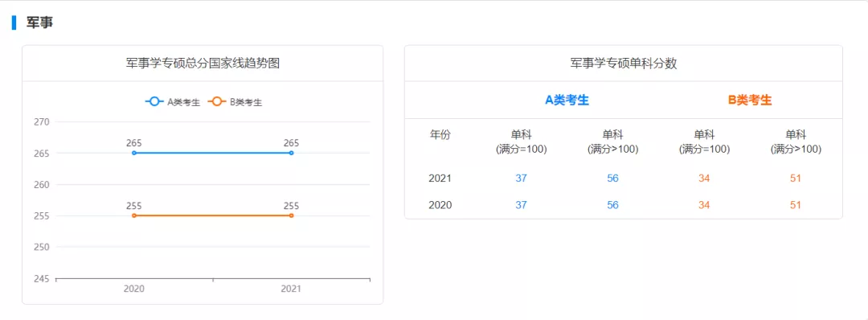Click the 2021 x-axis label on chart
The image size is (868, 320).
(291, 289)
